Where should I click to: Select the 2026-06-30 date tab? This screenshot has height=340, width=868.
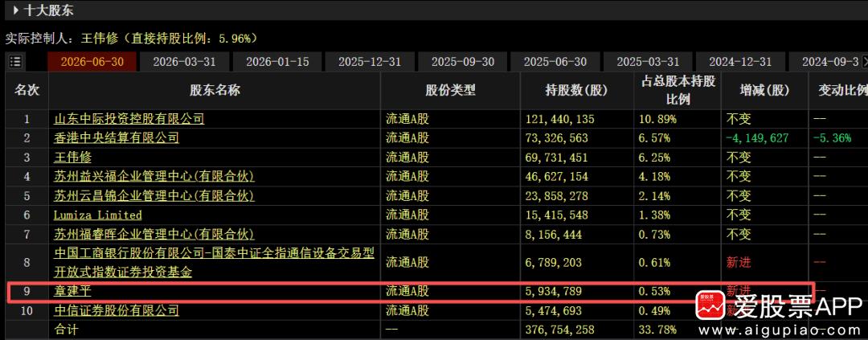click(x=92, y=61)
